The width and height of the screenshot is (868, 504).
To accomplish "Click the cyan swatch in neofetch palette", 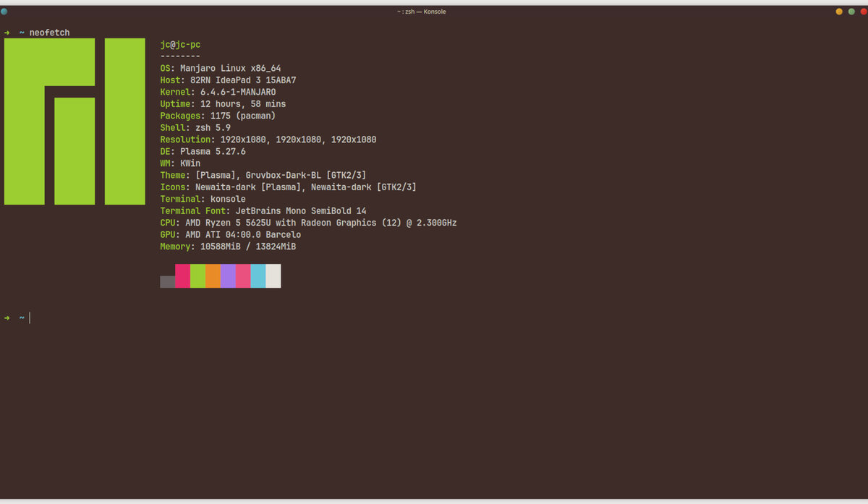I will point(258,276).
